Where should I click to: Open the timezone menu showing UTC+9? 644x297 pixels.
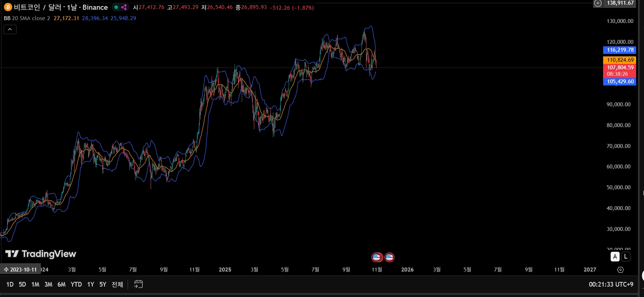611,284
